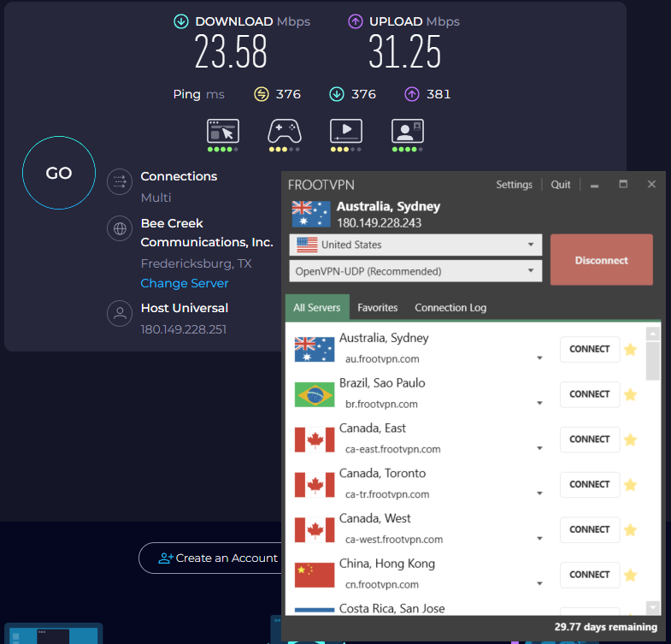The height and width of the screenshot is (644, 671).
Task: Toggle favorite star for Australia, Sydney
Action: click(x=630, y=350)
